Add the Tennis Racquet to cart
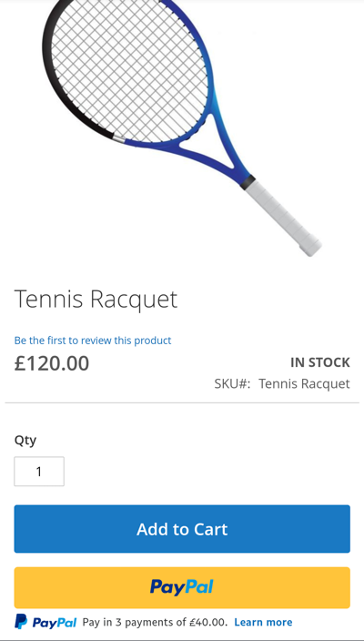 tap(182, 529)
